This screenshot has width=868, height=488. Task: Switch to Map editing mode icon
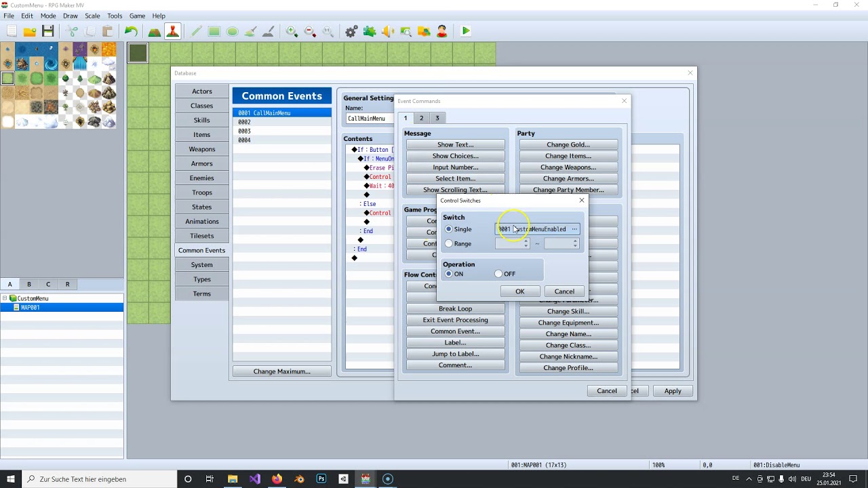point(155,31)
